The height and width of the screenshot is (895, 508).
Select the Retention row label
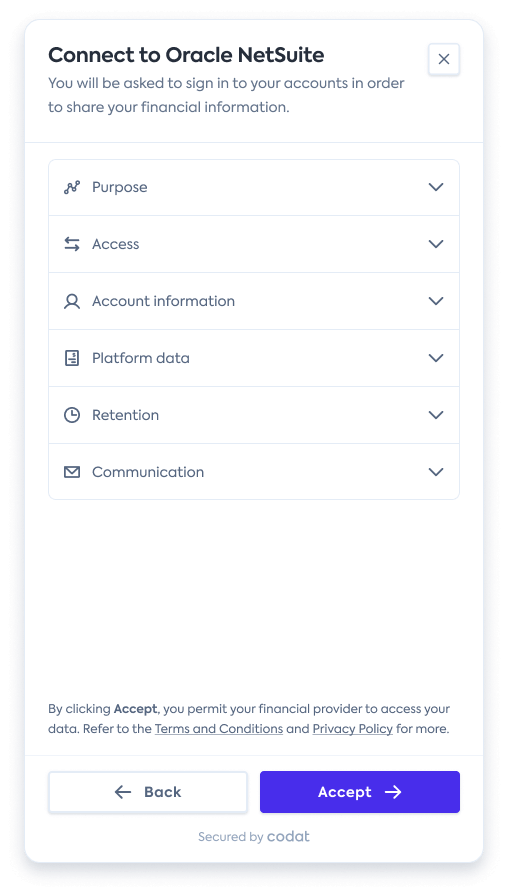(126, 415)
